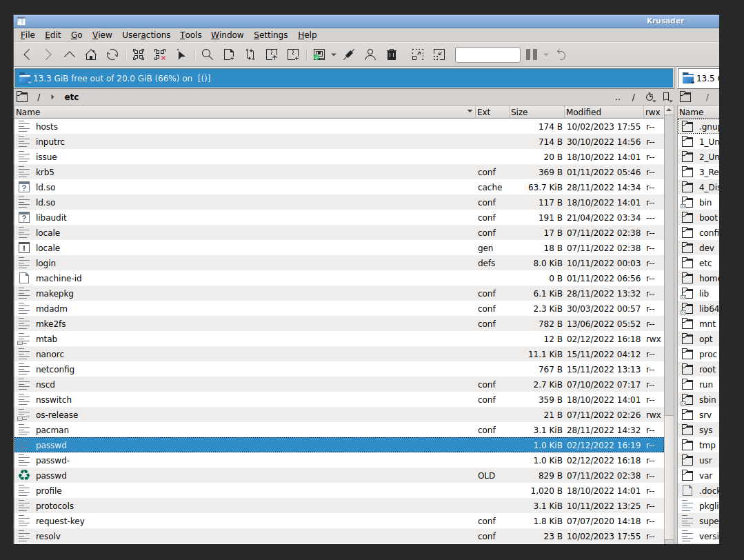
Task: Open the directory history clock dropdown
Action: [x=650, y=97]
